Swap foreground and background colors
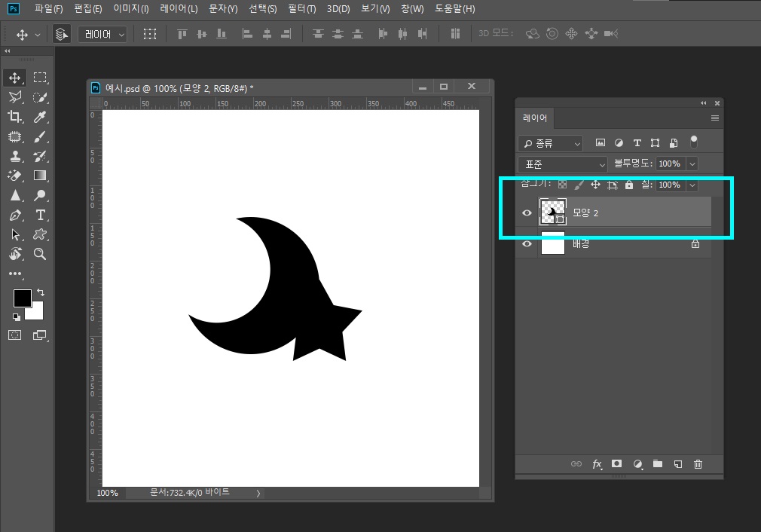This screenshot has width=761, height=532. pos(41,292)
